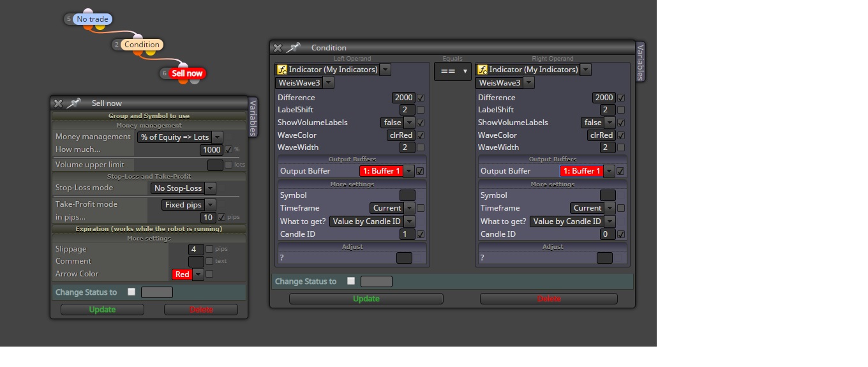Click yellow output dot under Condition block
Image resolution: width=868 pixels, height=367 pixels.
pyautogui.click(x=150, y=52)
